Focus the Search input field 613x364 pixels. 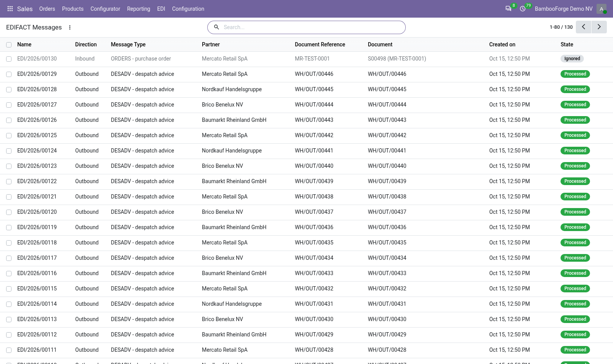(312, 27)
